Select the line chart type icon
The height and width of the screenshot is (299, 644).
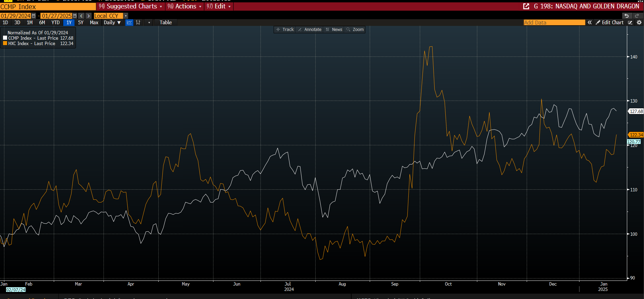(129, 23)
